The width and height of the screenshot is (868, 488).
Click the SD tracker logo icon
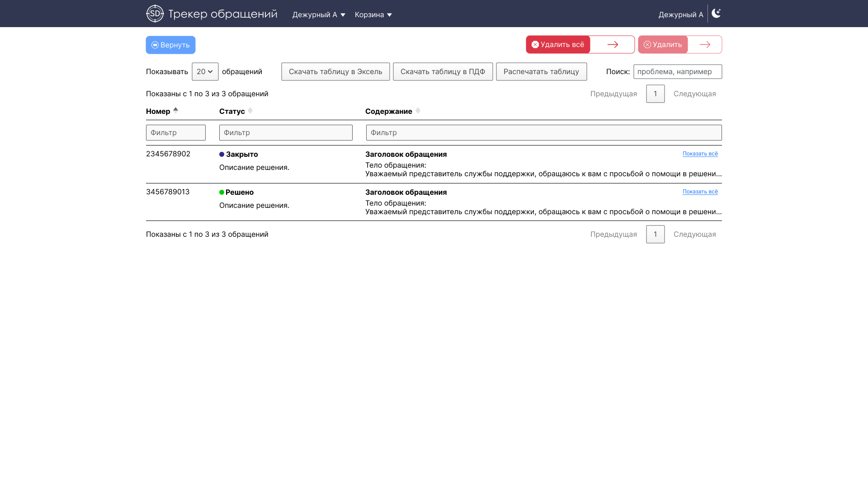155,14
